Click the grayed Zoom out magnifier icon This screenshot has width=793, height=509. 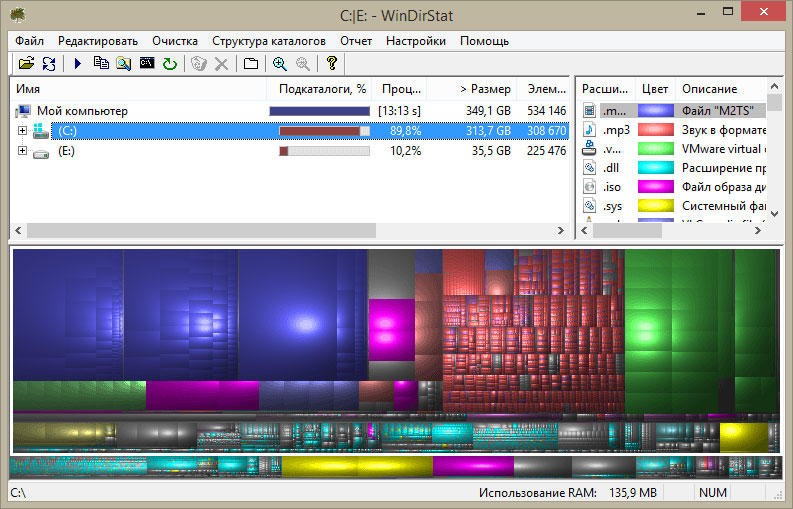coord(303,63)
